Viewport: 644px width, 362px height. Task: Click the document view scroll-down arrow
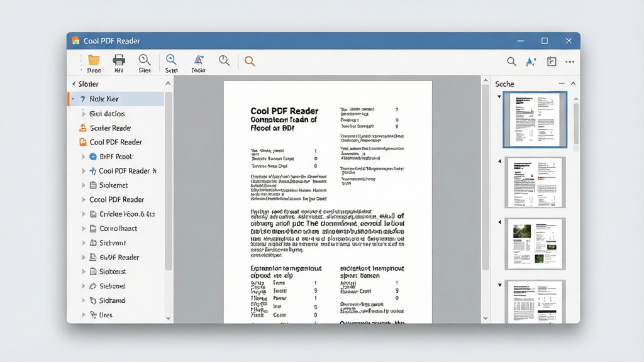486,319
